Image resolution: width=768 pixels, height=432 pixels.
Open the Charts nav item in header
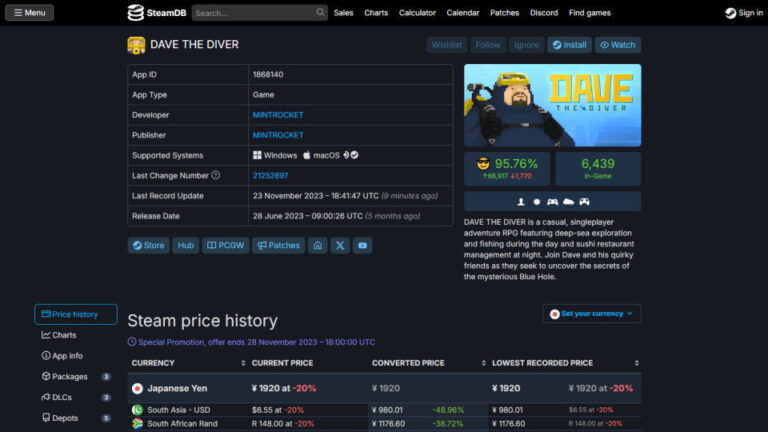pos(376,13)
